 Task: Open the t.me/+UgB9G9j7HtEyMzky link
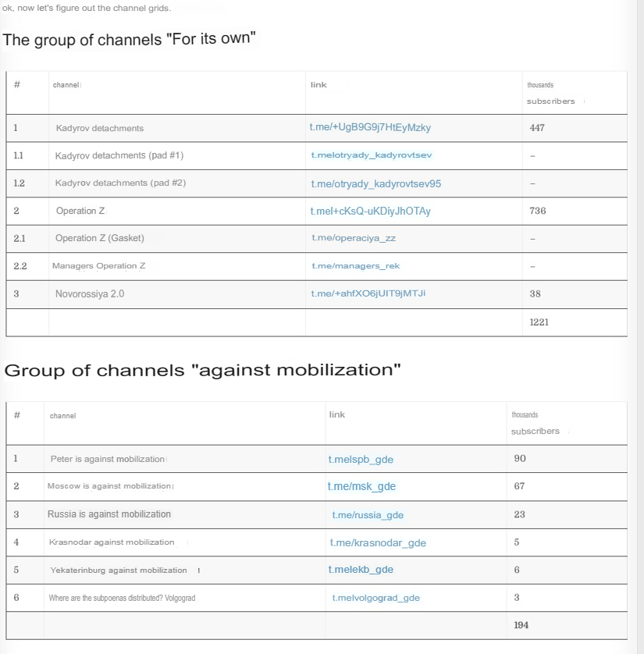tap(370, 128)
